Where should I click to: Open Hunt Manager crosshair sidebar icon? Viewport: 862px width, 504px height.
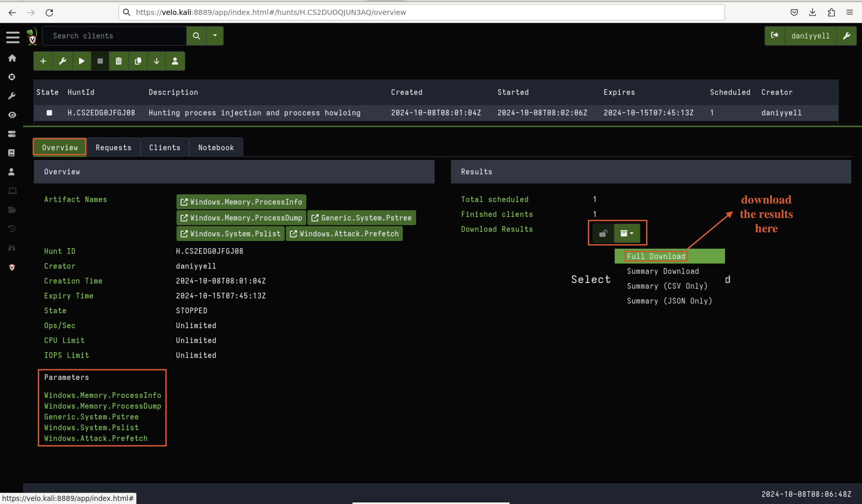point(12,77)
